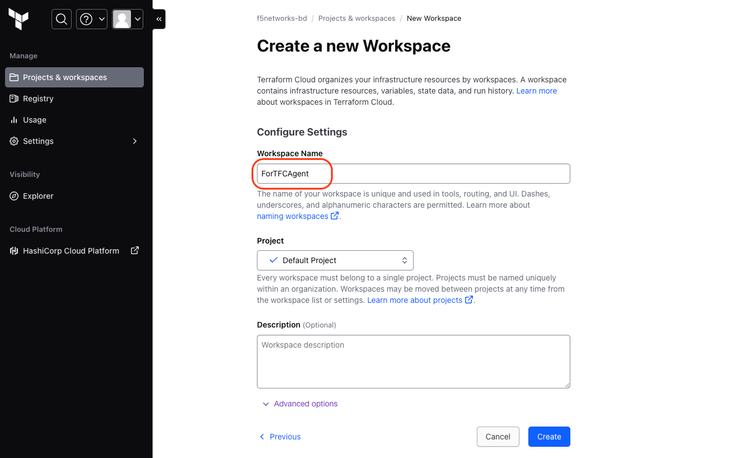The width and height of the screenshot is (750, 458).
Task: Click the HashiCorp logo icon in sidebar
Action: pyautogui.click(x=14, y=251)
